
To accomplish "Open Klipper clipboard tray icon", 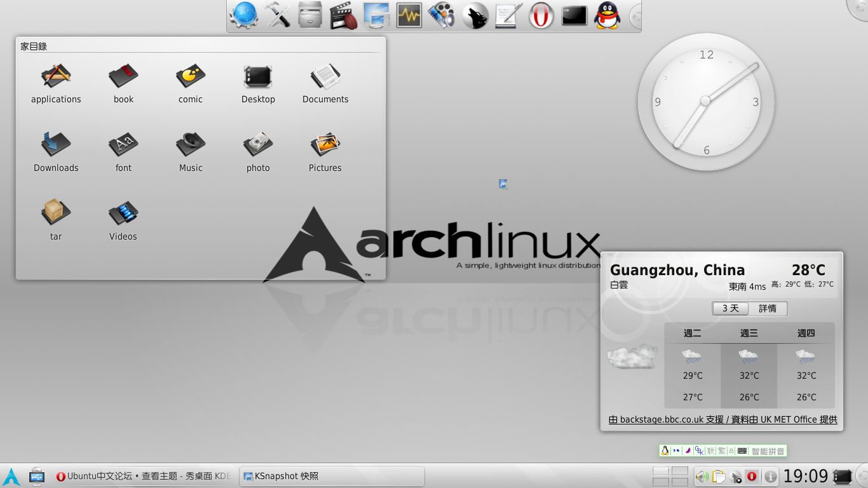I will tap(719, 476).
